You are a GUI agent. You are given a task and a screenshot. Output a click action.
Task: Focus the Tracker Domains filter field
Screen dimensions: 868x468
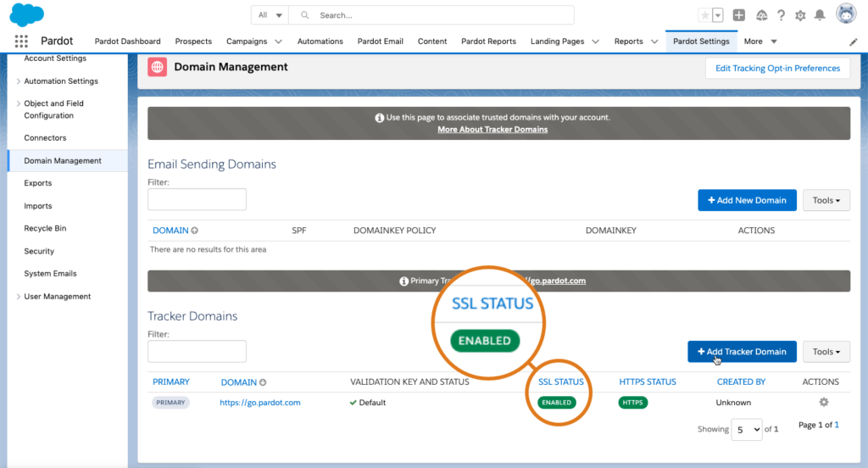click(197, 351)
